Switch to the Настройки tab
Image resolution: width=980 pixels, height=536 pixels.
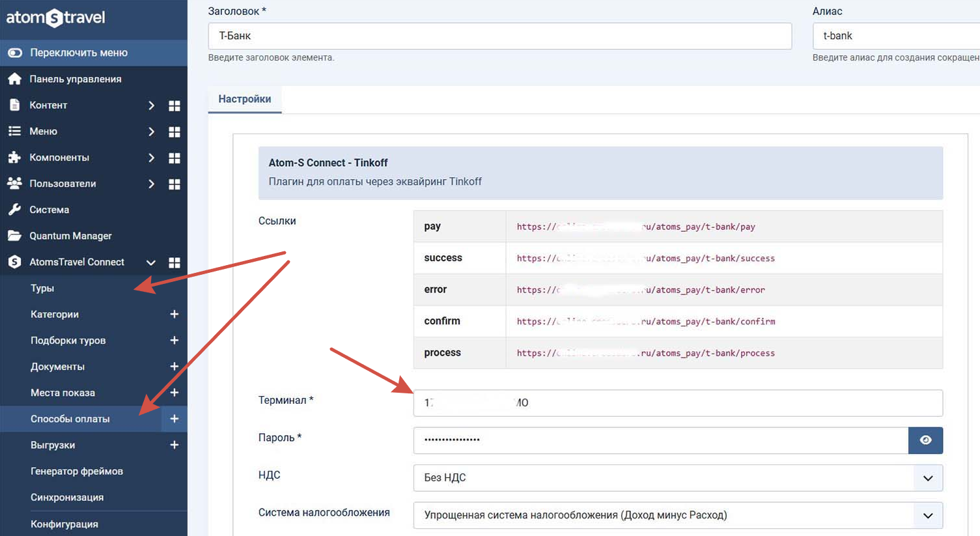pos(245,99)
